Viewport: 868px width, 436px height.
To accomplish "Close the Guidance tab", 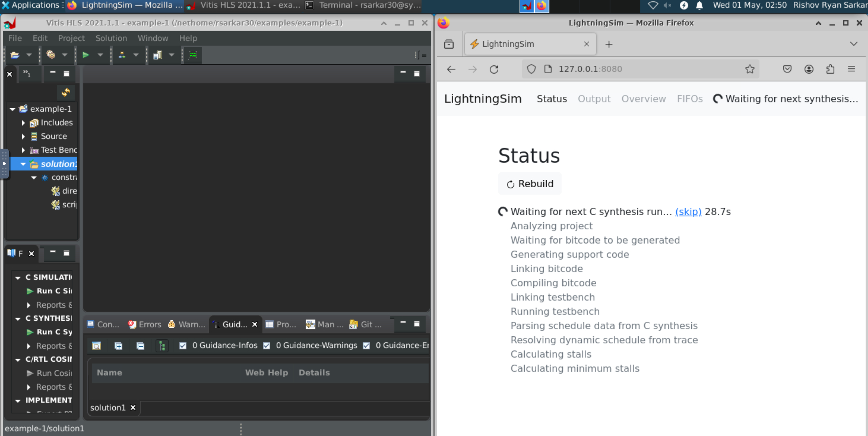I will (x=255, y=325).
